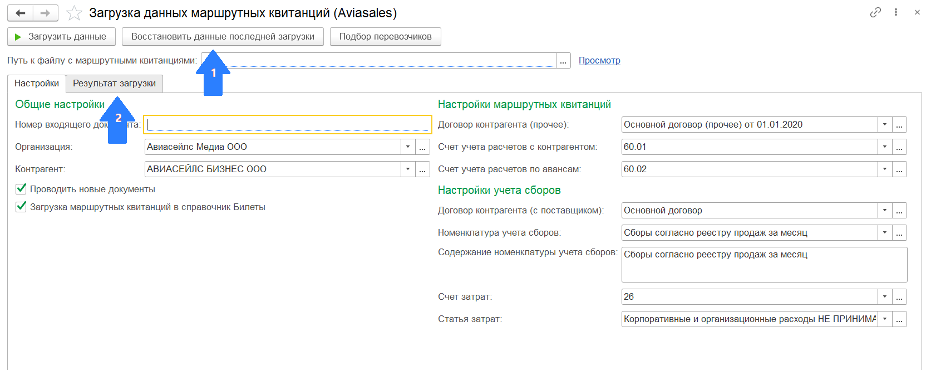Image resolution: width=936 pixels, height=370 pixels.
Task: Open Счет затрат selection ellipsis
Action: pyautogui.click(x=900, y=297)
